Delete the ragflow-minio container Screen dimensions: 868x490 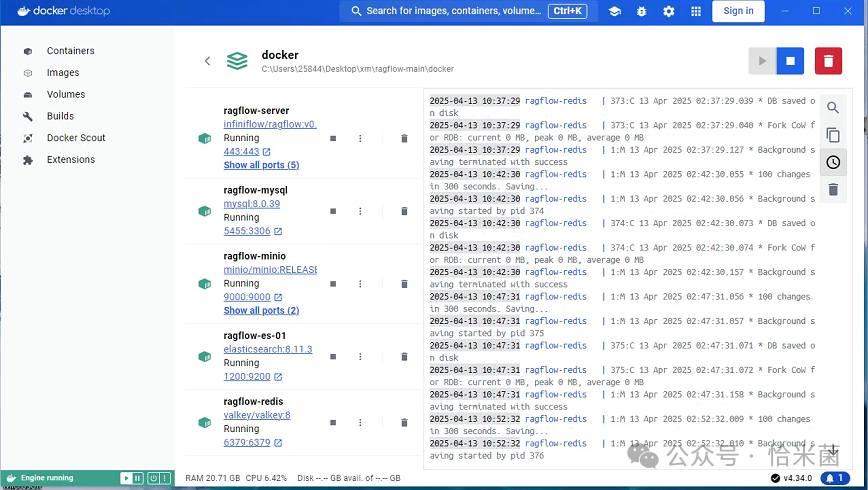(x=404, y=284)
